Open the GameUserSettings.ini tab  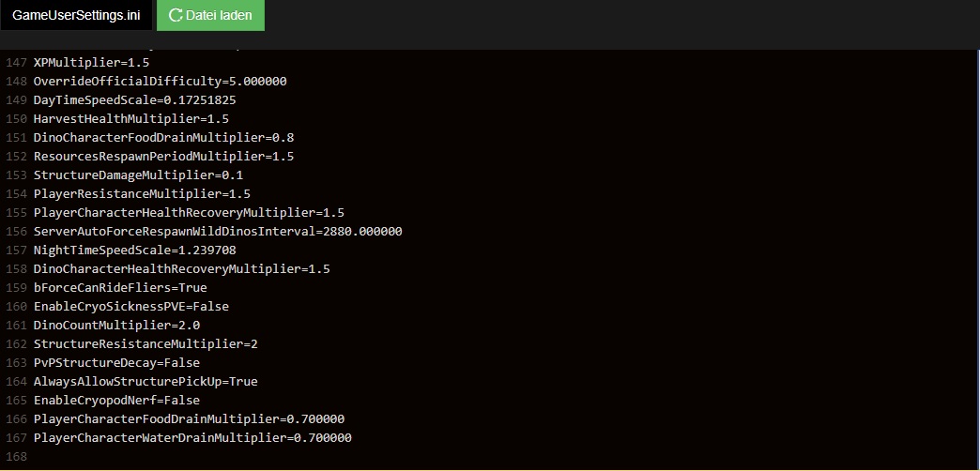(x=76, y=15)
